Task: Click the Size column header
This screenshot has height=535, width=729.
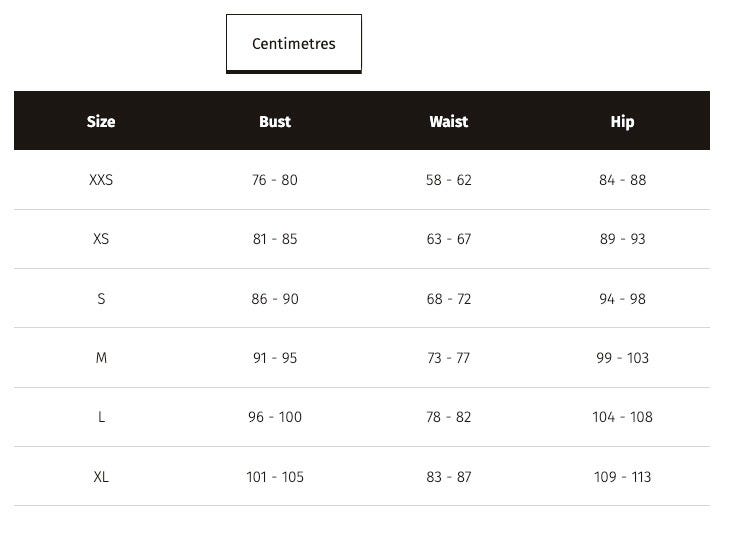Action: tap(101, 121)
